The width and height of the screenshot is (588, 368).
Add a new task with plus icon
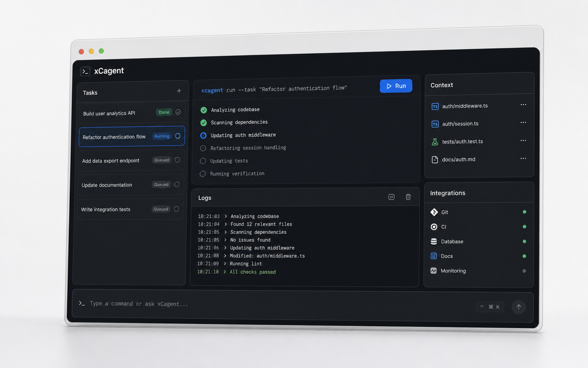[179, 91]
